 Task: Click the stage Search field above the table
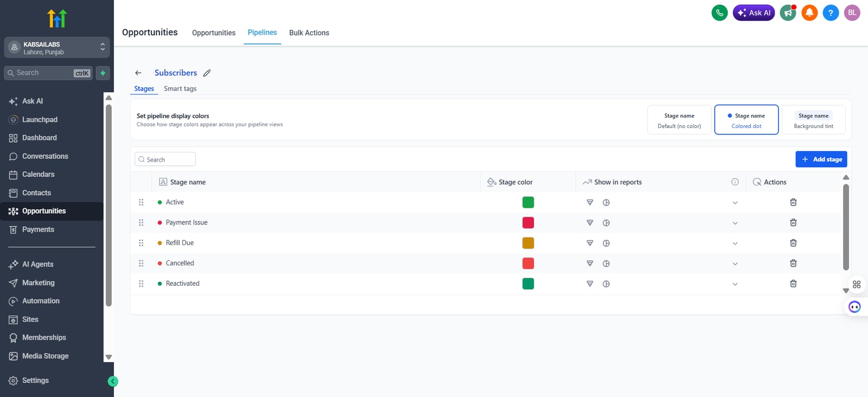coord(165,159)
